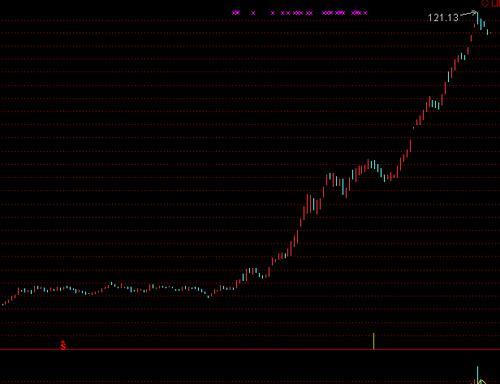Click the last cyan candlestick at far right
The height and width of the screenshot is (384, 500).
pos(488,32)
